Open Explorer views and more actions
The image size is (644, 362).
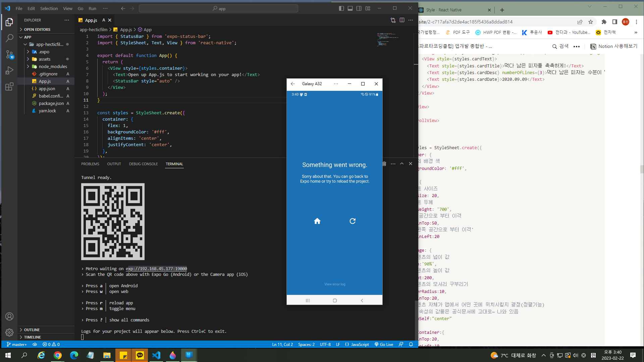pos(67,20)
